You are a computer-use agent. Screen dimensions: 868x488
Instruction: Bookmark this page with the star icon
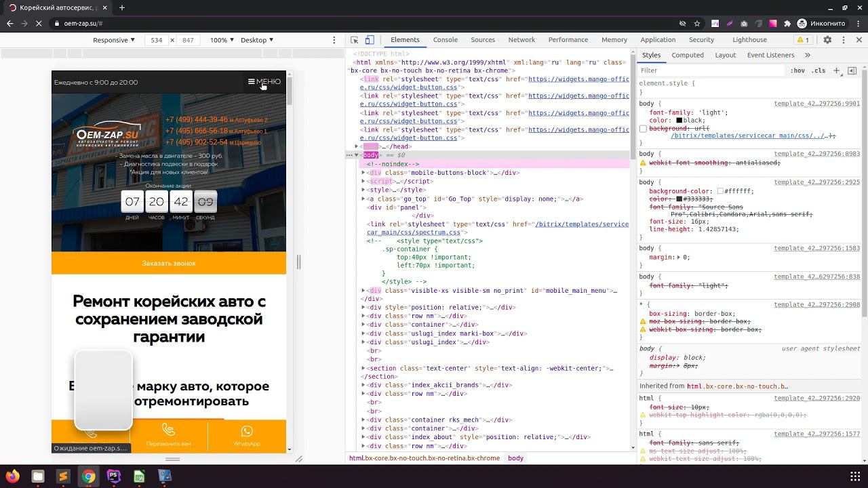pos(697,23)
